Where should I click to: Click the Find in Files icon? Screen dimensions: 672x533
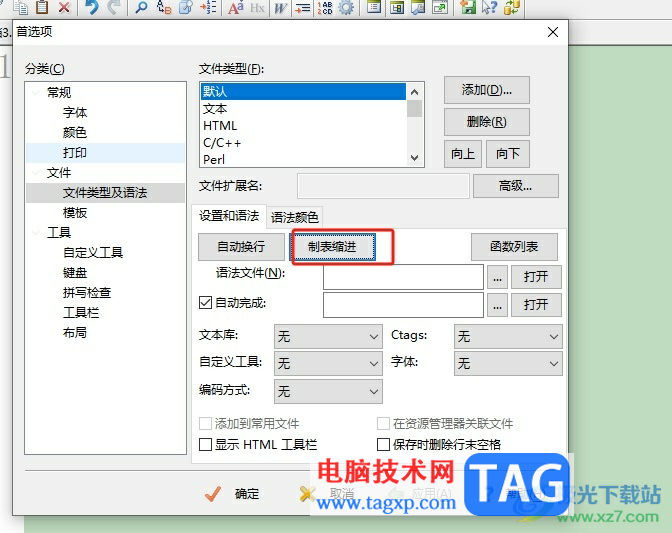click(186, 7)
